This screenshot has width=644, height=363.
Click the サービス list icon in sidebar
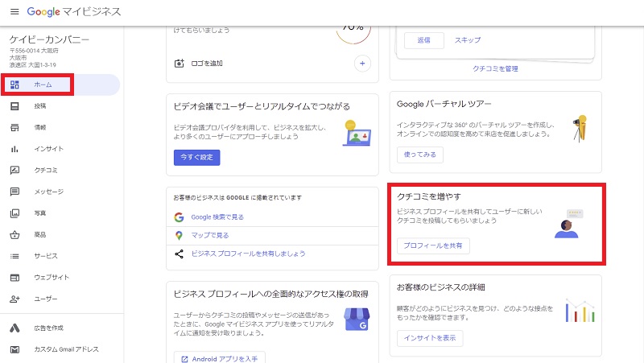pos(14,256)
